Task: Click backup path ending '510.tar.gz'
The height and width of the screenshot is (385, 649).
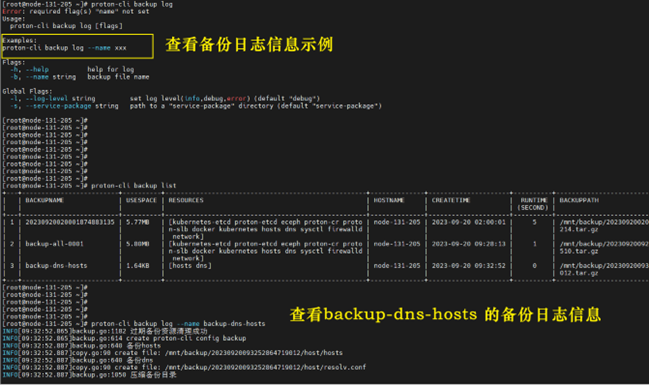Action: click(x=604, y=248)
